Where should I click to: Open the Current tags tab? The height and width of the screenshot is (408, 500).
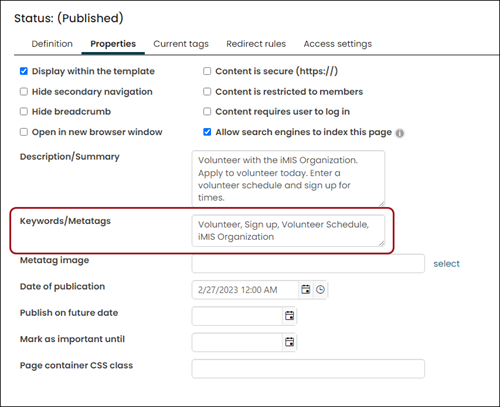tap(181, 44)
